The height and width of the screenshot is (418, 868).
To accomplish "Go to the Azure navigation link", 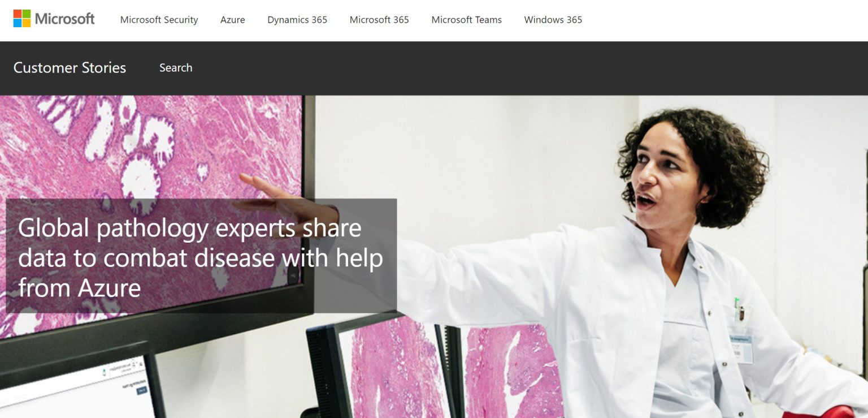I will [x=233, y=20].
